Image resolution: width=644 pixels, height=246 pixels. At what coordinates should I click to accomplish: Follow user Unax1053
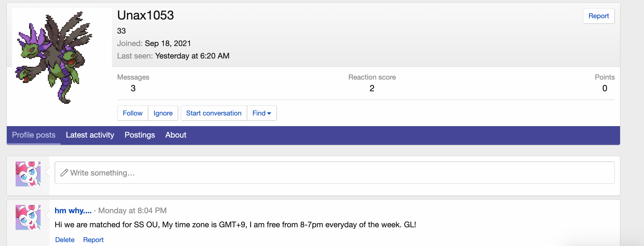[133, 113]
